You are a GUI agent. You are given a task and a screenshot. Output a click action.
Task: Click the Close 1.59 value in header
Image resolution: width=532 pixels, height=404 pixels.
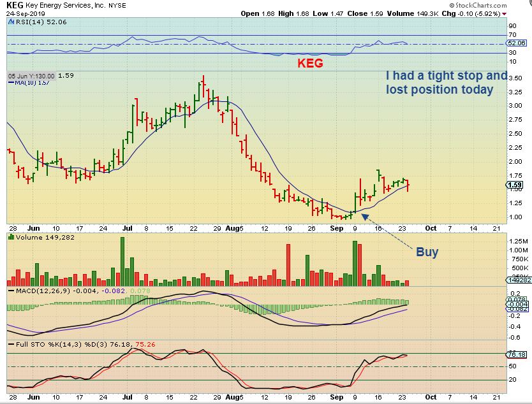365,14
